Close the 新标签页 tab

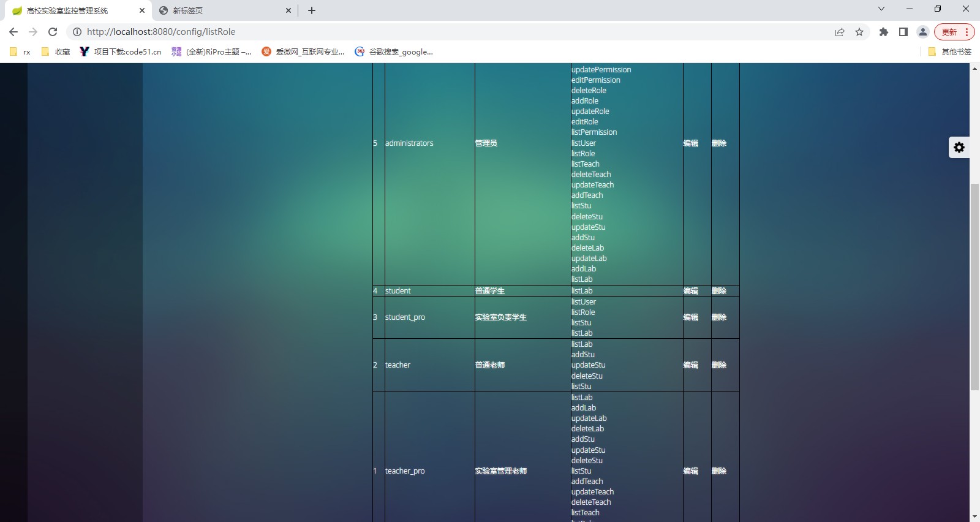point(288,10)
